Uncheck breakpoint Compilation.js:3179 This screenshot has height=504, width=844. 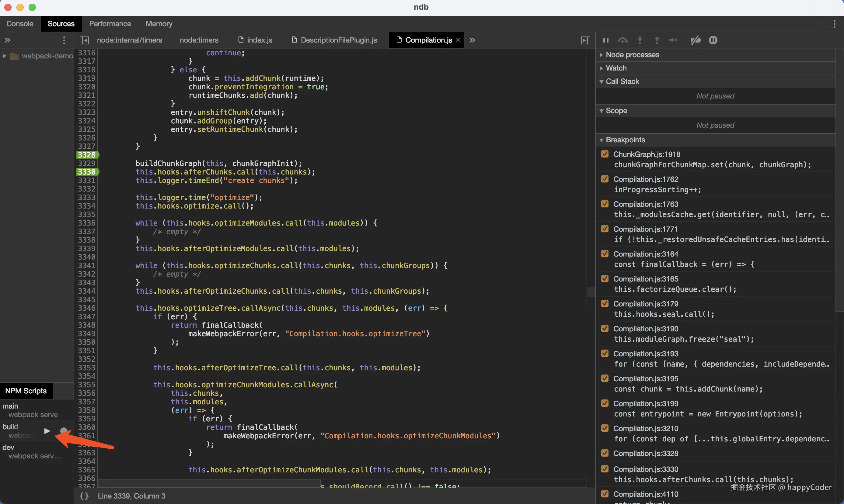[x=605, y=304]
